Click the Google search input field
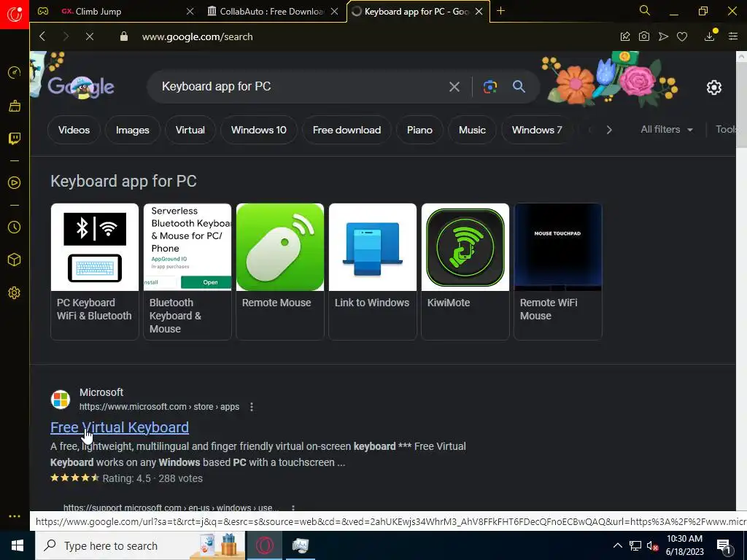Image resolution: width=747 pixels, height=560 pixels. coord(300,87)
